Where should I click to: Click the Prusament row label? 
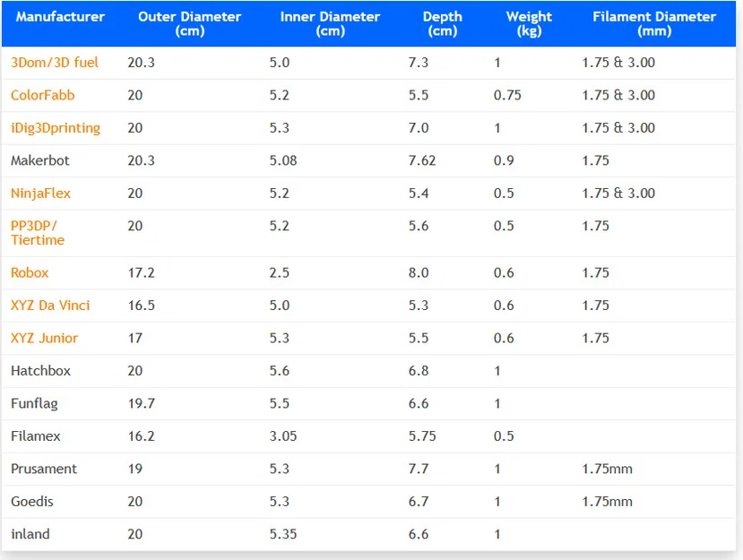coord(44,470)
